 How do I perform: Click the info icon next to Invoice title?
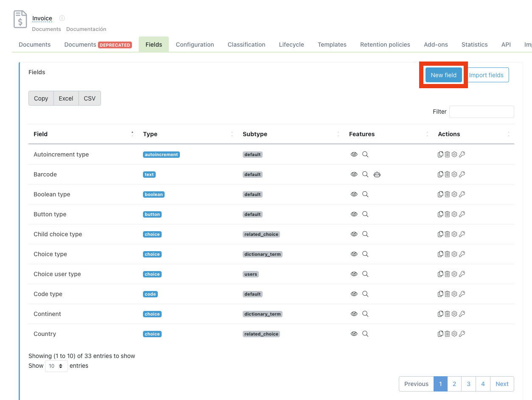[x=62, y=18]
